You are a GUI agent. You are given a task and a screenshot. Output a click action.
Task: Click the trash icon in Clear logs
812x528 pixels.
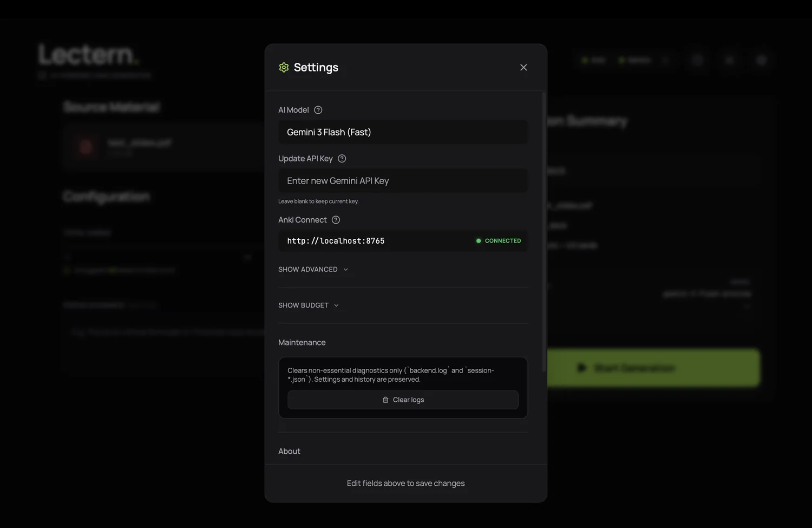pos(385,400)
